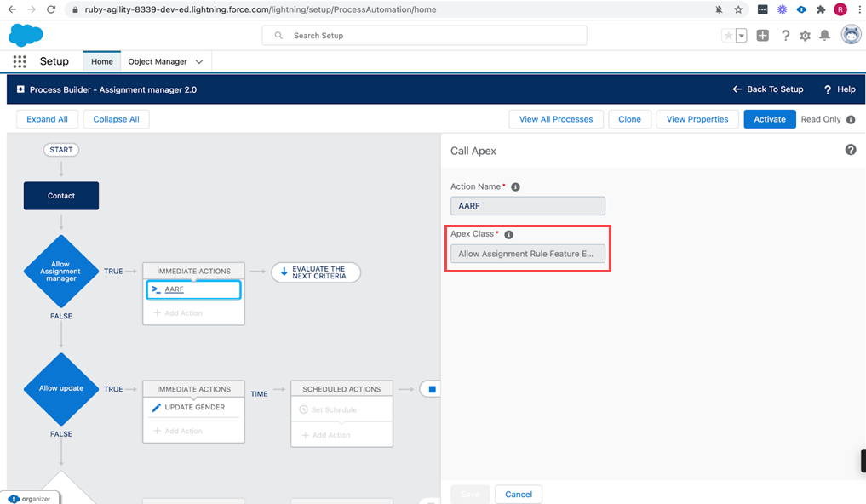Collapse all process nodes
Image resolution: width=866 pixels, height=504 pixels.
[x=117, y=119]
